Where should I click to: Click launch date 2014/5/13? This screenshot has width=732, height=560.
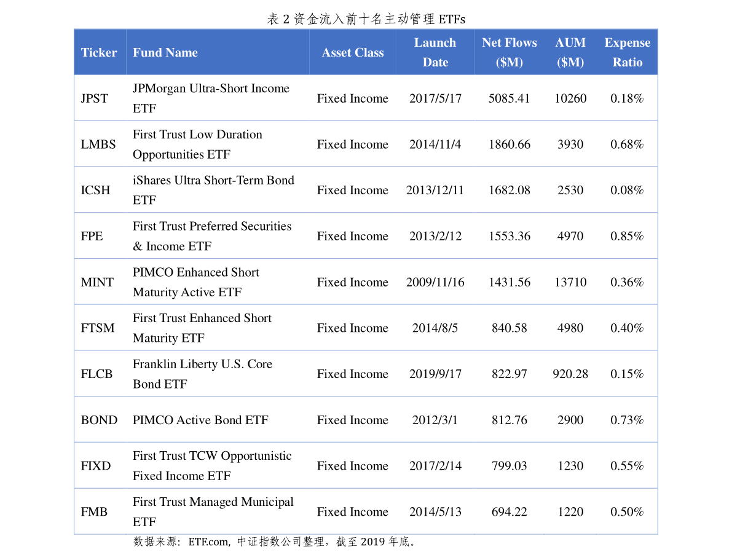435,511
